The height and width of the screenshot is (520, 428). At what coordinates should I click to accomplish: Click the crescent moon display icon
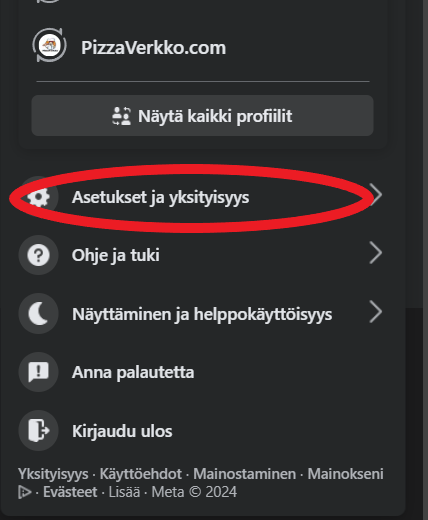39,314
